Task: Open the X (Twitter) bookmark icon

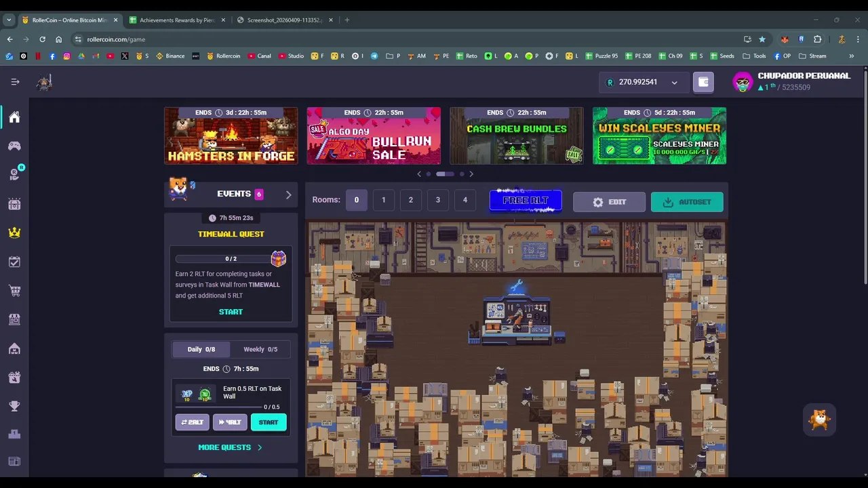Action: tap(125, 56)
